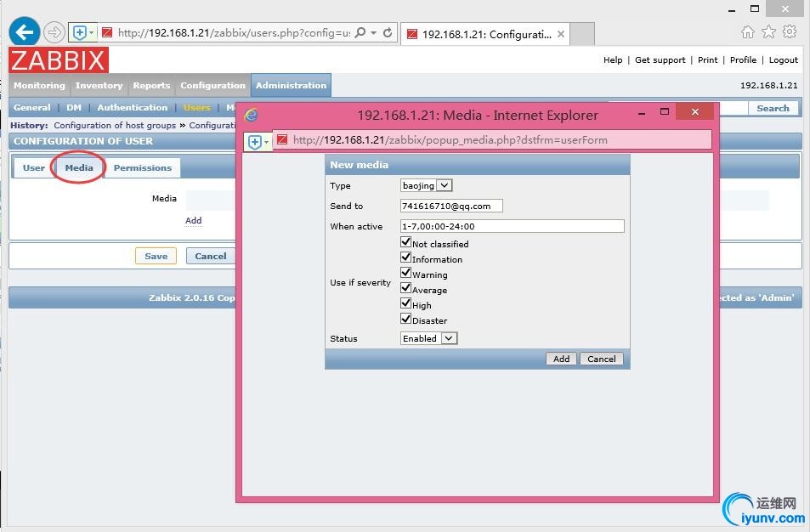Viewport: 810px width, 532px height.
Task: Click Add button in New media popup
Action: pos(562,359)
